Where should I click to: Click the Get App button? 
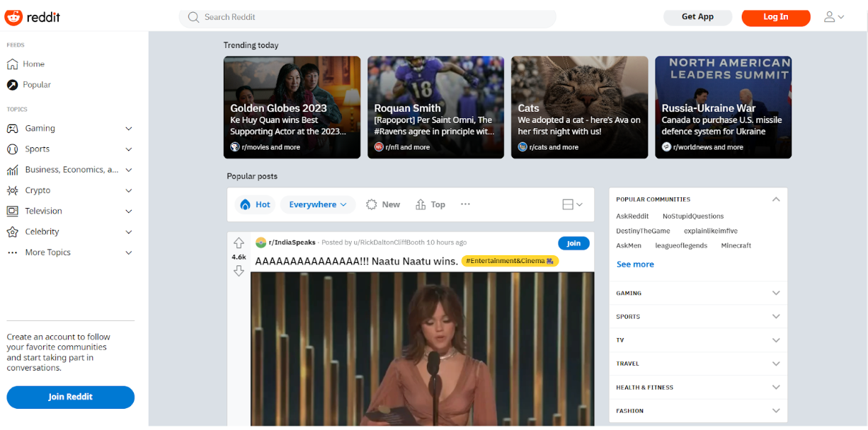pyautogui.click(x=697, y=17)
